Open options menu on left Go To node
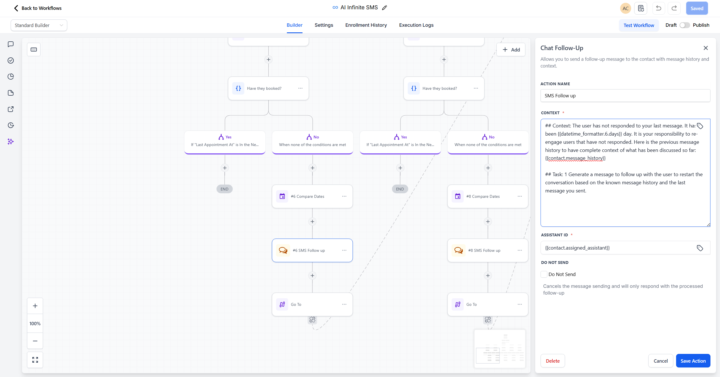This screenshot has width=720, height=377. [x=344, y=304]
